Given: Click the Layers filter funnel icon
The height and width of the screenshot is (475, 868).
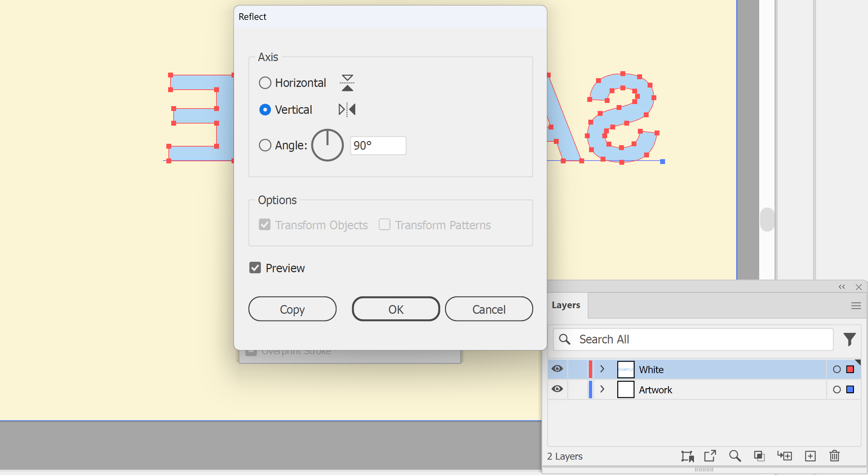Looking at the screenshot, I should tap(849, 339).
